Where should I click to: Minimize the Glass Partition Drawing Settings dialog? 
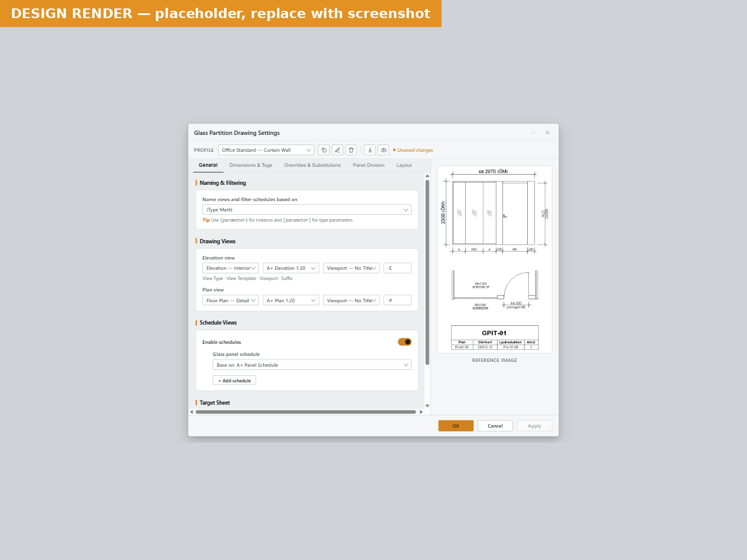[533, 133]
